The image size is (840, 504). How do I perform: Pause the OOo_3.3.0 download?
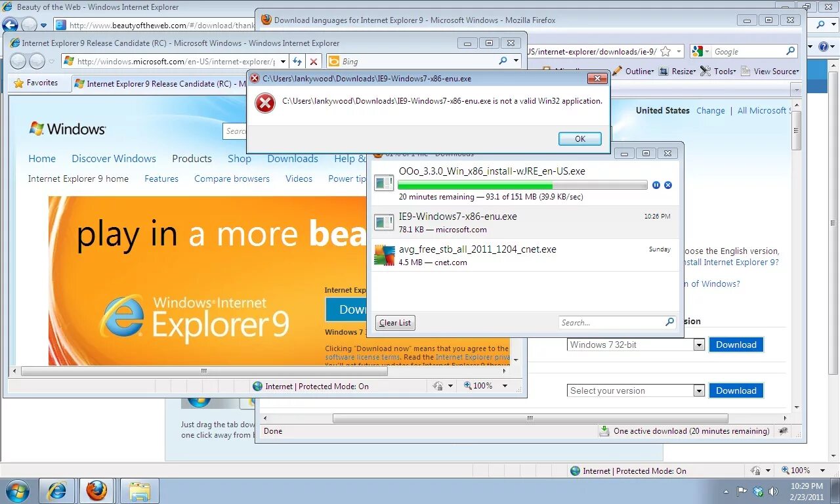tap(656, 185)
